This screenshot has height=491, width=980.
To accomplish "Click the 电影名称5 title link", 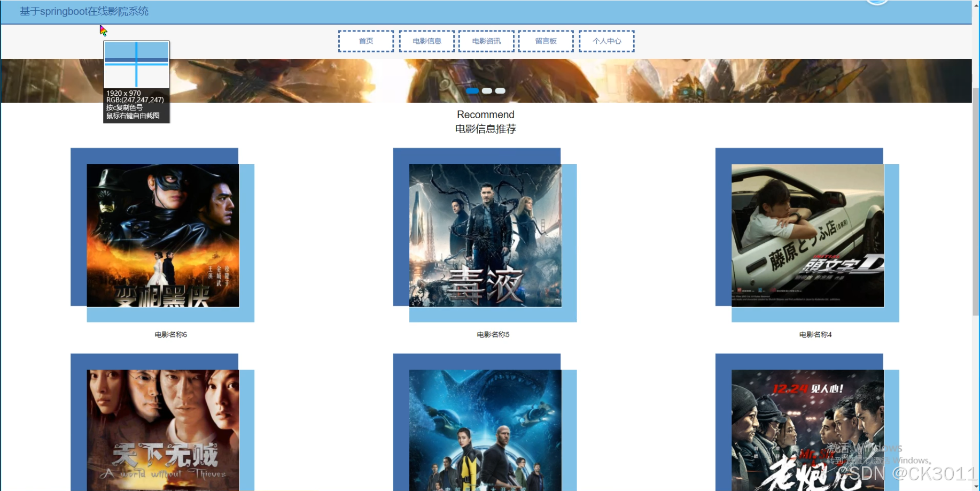I will point(493,335).
